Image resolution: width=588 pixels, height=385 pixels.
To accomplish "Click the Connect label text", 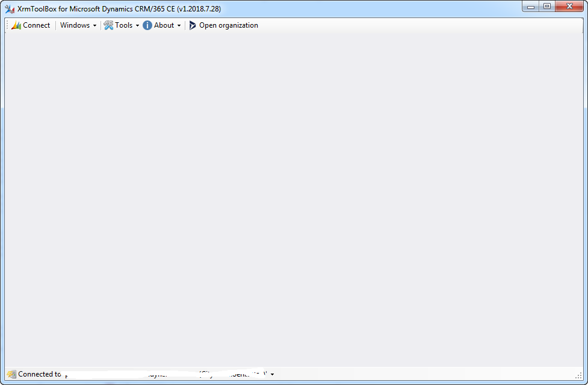I will tap(36, 25).
